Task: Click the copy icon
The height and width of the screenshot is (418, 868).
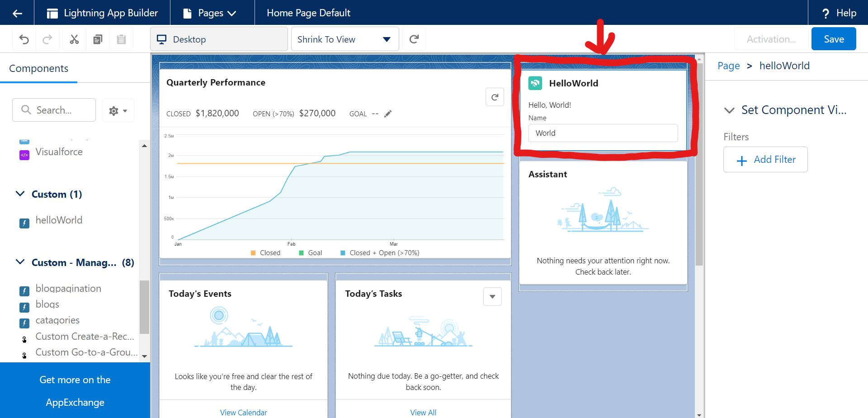Action: tap(98, 39)
